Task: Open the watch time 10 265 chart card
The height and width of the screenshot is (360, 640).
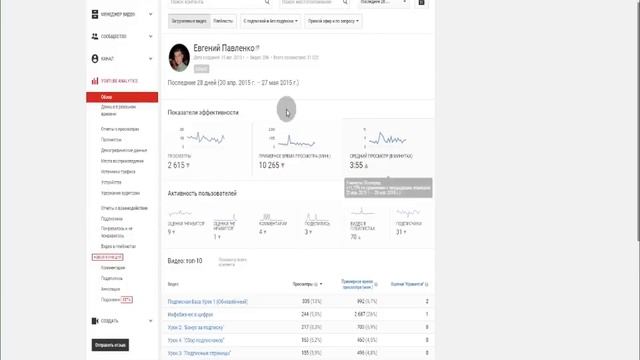Action: 297,148
